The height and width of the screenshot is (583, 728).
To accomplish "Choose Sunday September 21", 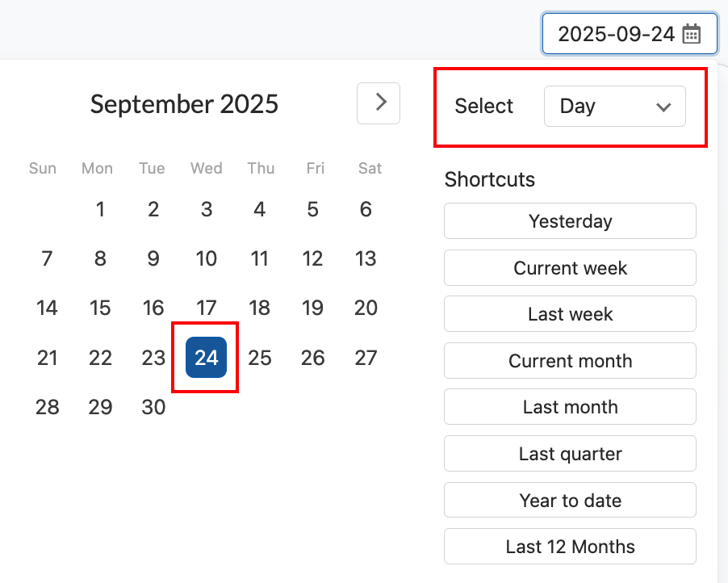I will [47, 357].
